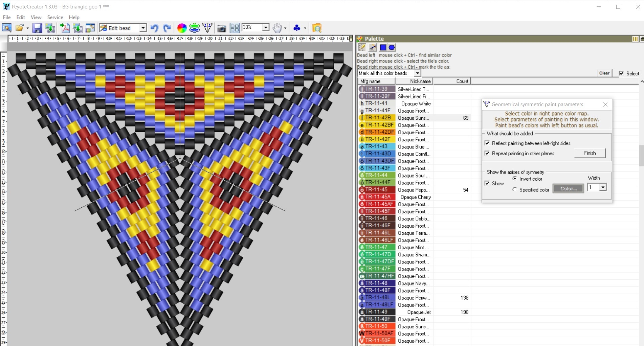Open the Mark all this color beads dropdown

pos(417,73)
